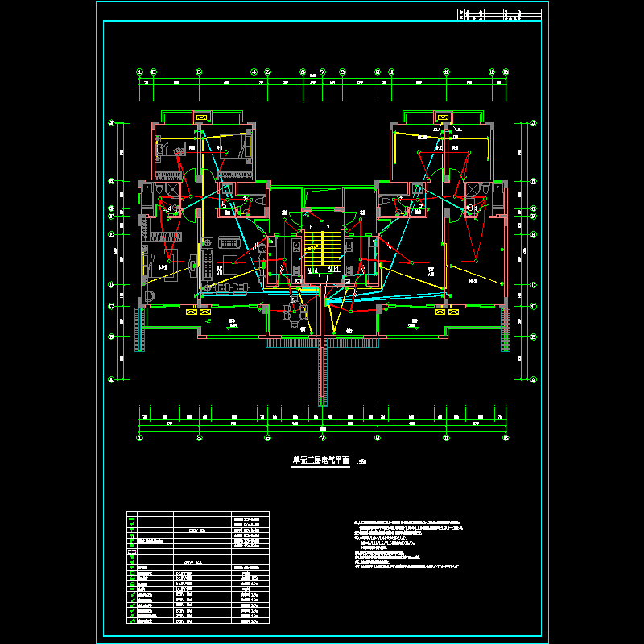Click axis bubble J on the left side
Image resolution: width=644 pixels, height=644 pixels.
111,123
